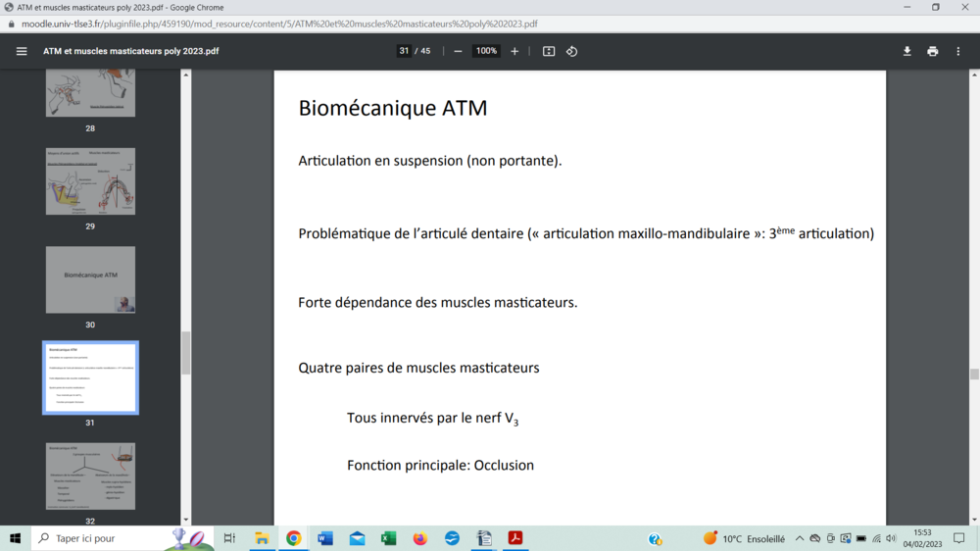Open page 30 thumbnail Biomécanique ATM
The width and height of the screenshot is (980, 551).
tap(90, 279)
